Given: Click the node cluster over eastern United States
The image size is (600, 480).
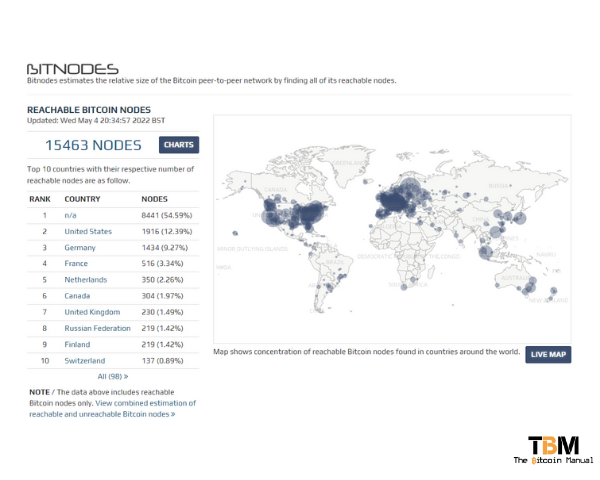Looking at the screenshot, I should tap(312, 214).
